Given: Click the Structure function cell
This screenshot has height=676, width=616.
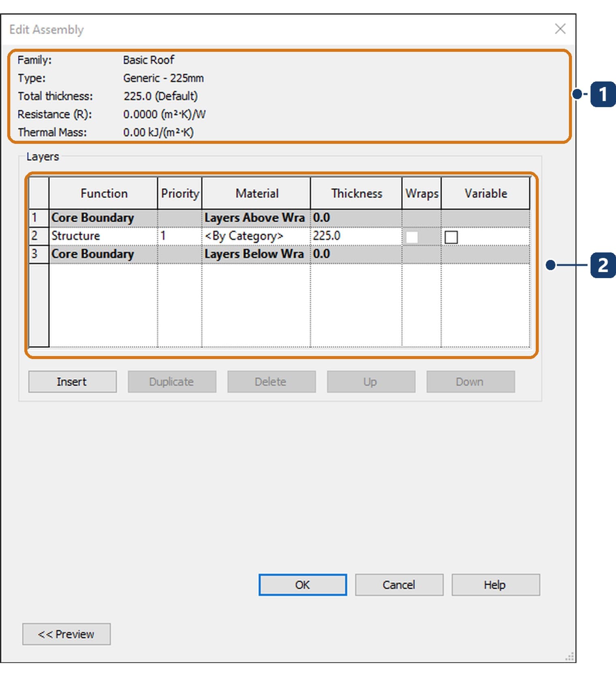Looking at the screenshot, I should pos(103,236).
